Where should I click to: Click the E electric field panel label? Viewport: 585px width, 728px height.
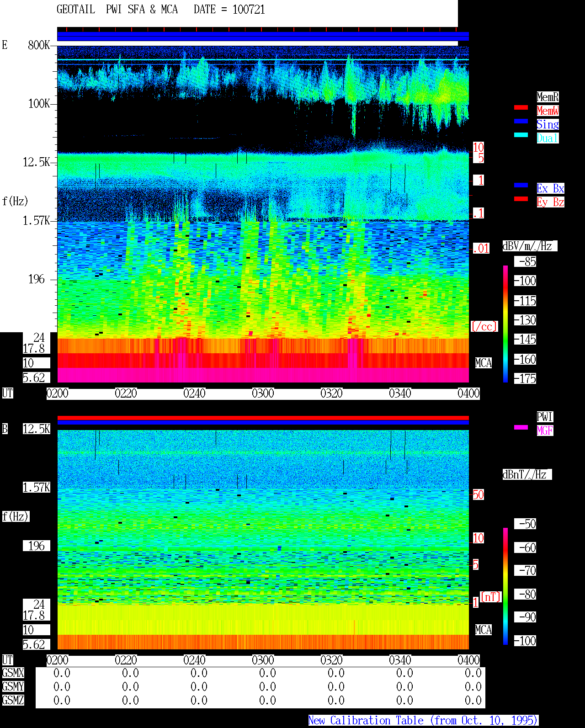click(5, 45)
